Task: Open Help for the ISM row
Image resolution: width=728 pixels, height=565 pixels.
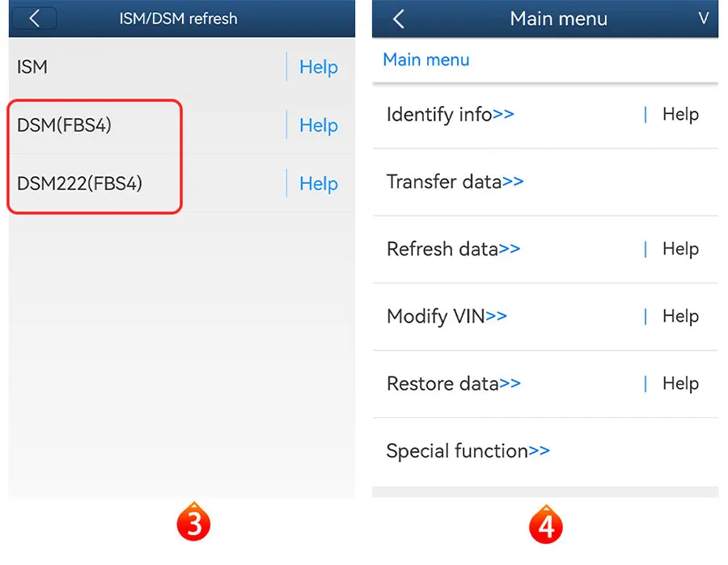Action: [x=318, y=67]
